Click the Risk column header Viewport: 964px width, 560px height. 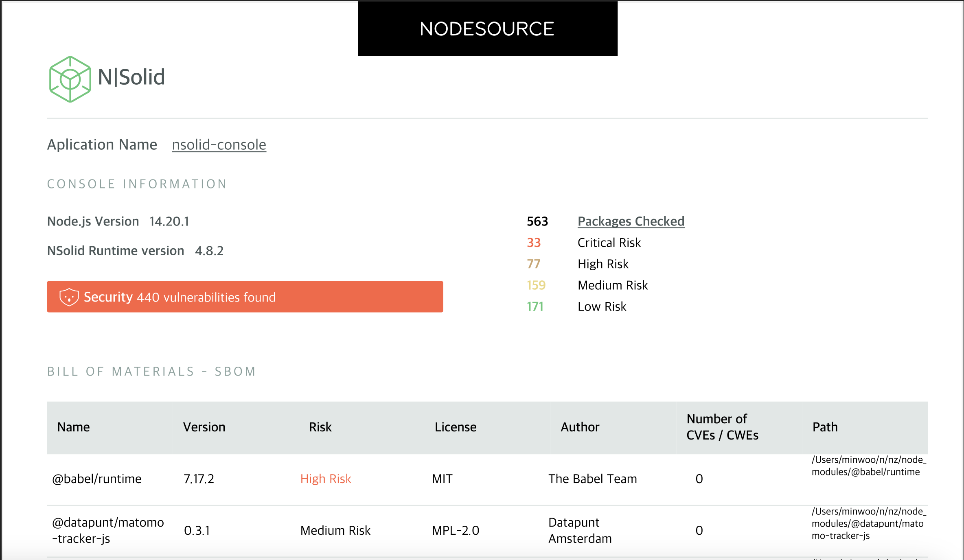[320, 427]
